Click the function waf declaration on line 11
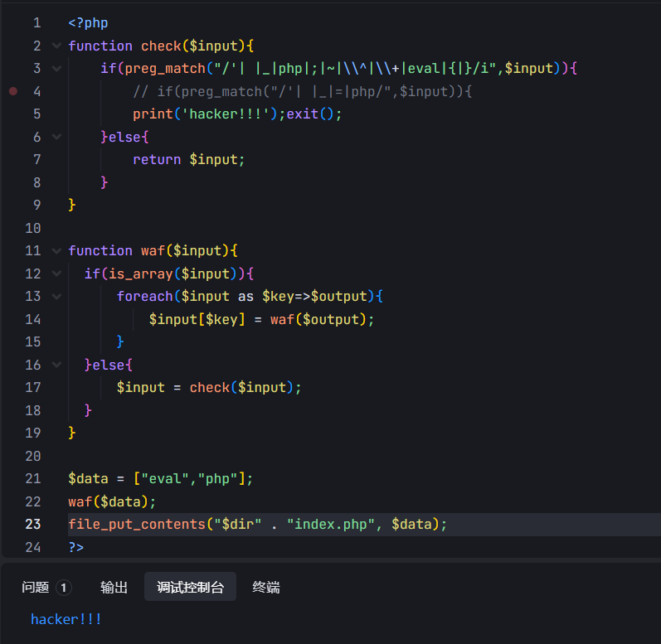Screen dimensions: 661x644 [x=153, y=250]
